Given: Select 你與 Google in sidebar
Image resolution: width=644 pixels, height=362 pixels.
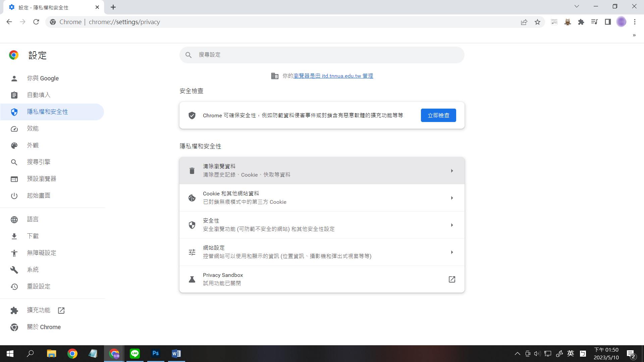Looking at the screenshot, I should point(52,78).
